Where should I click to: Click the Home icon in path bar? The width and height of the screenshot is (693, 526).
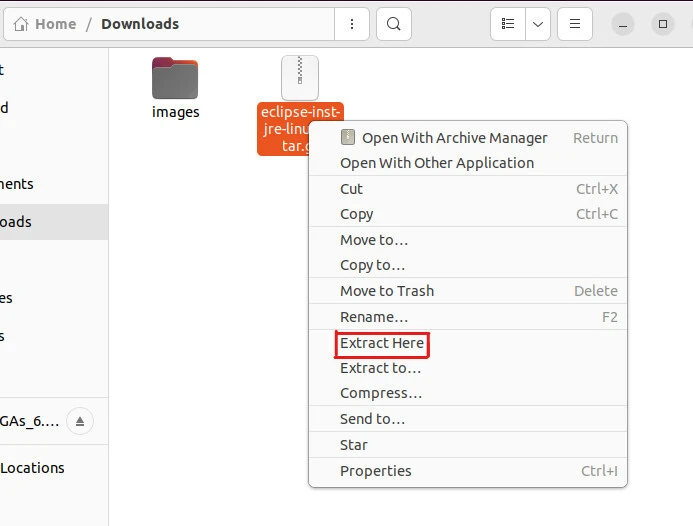tap(21, 24)
